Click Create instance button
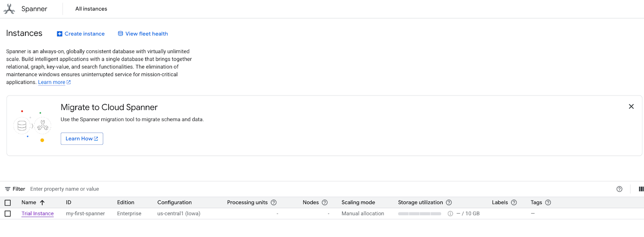This screenshot has height=237, width=644. pos(81,34)
